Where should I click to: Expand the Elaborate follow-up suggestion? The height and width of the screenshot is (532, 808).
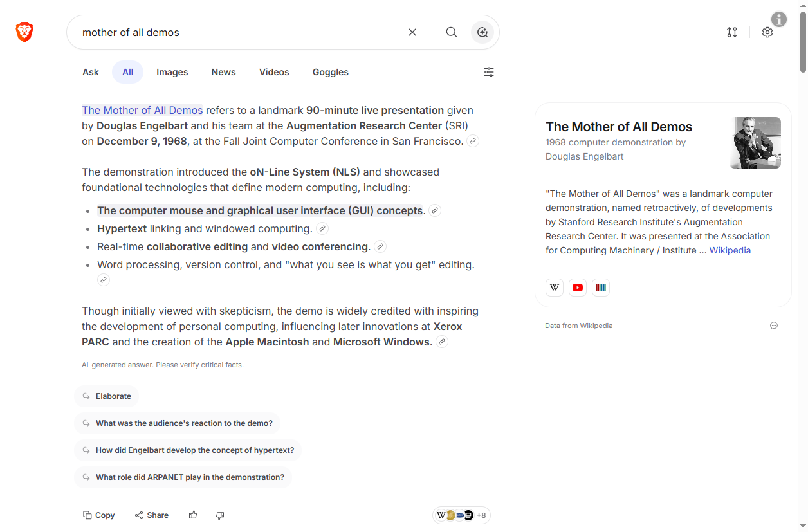107,396
